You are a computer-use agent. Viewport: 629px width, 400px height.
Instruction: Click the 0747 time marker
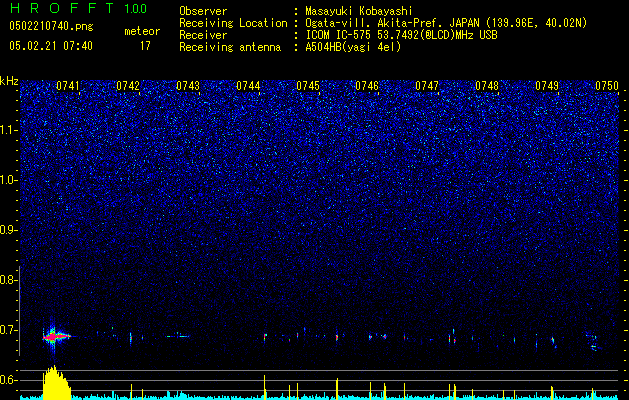pyautogui.click(x=427, y=86)
